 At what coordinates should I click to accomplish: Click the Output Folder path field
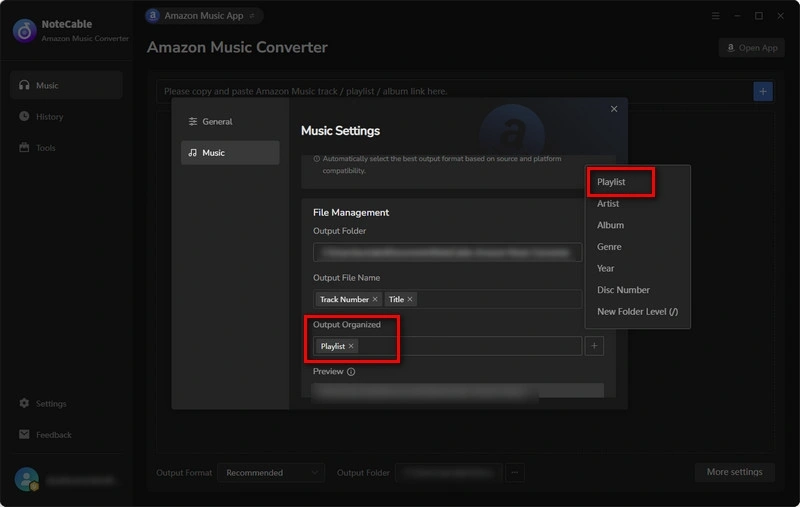click(447, 252)
